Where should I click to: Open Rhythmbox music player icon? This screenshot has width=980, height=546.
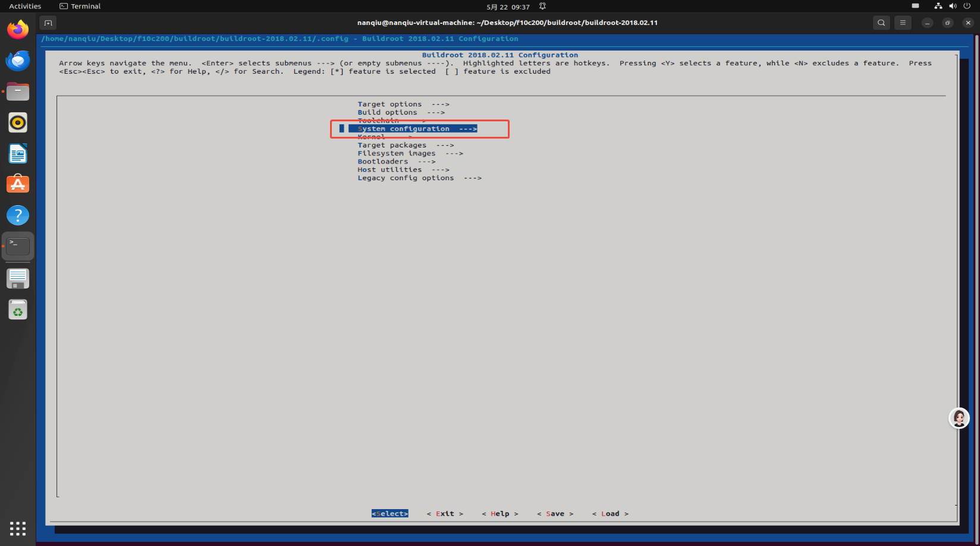click(x=18, y=123)
